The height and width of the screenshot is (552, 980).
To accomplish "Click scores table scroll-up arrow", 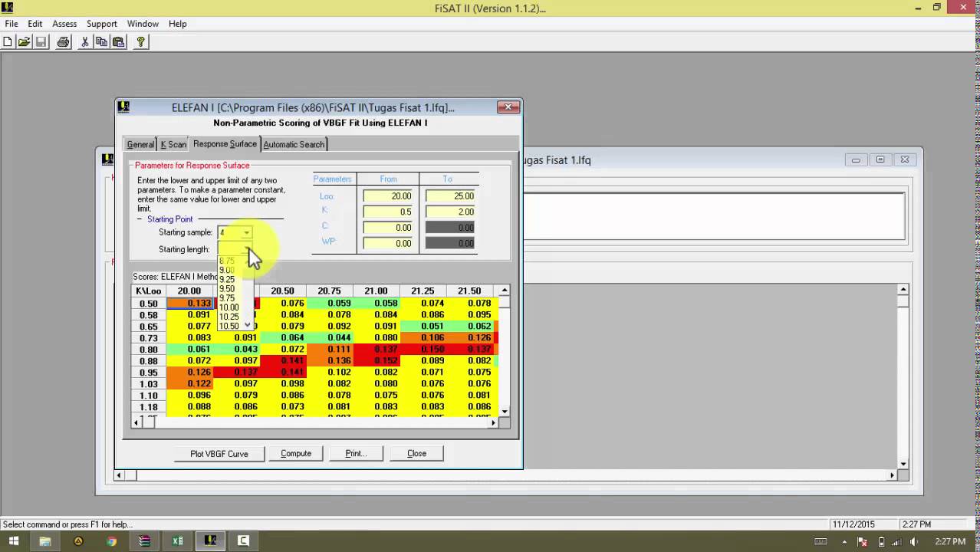I will (504, 291).
